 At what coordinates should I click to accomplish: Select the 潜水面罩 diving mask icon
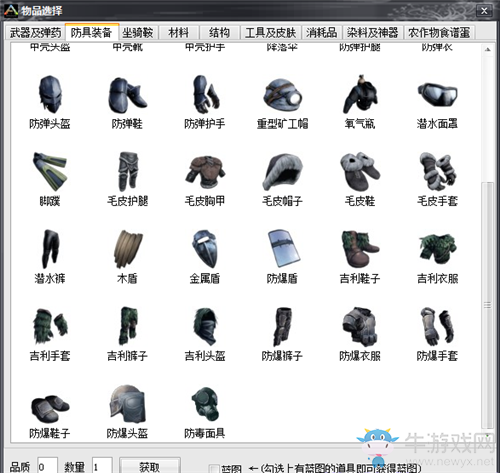point(437,94)
